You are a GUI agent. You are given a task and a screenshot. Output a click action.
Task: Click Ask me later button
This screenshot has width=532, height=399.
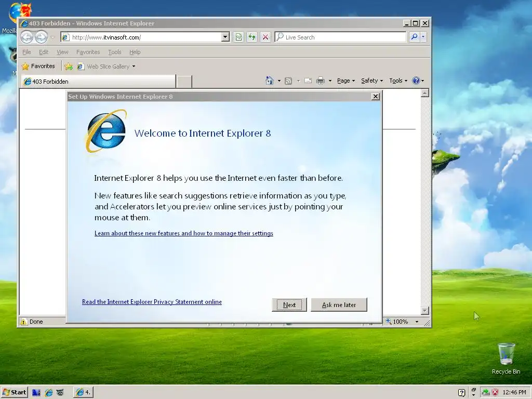tap(339, 304)
